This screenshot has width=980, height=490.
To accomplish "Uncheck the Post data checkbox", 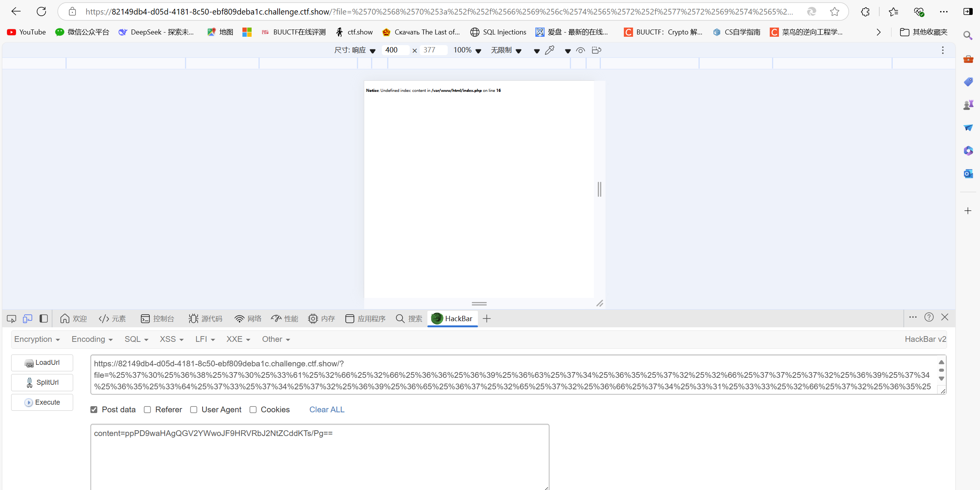I will tap(94, 410).
